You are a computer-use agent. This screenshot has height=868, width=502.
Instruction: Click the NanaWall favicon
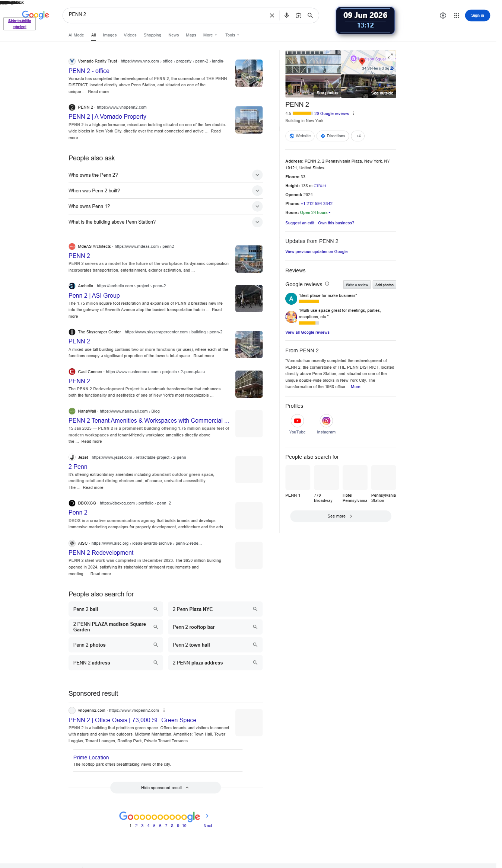(72, 411)
